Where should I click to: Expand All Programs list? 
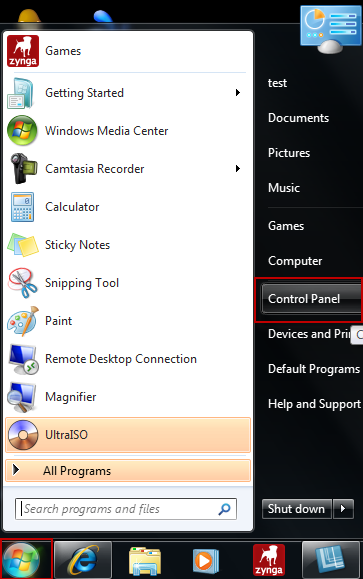click(x=128, y=471)
